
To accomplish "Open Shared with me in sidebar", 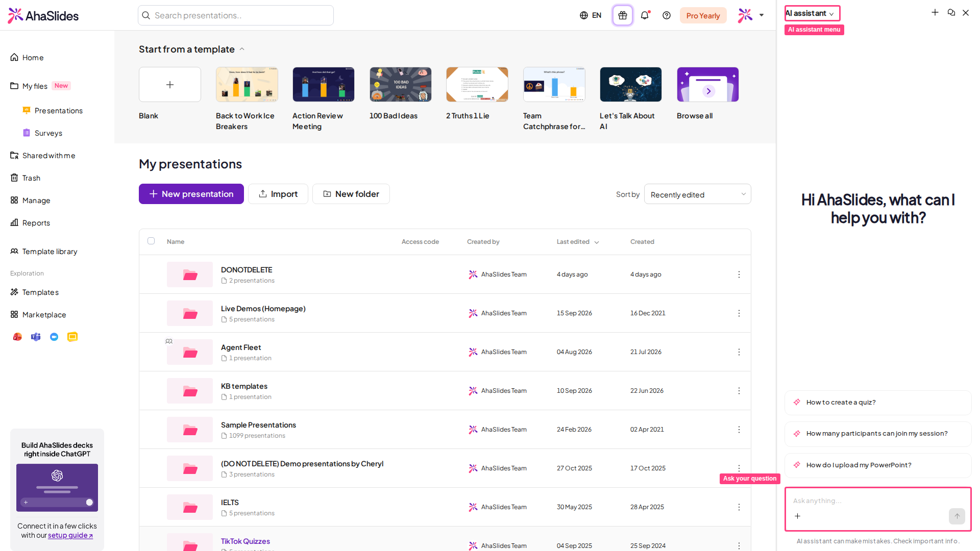I will 43,156.
